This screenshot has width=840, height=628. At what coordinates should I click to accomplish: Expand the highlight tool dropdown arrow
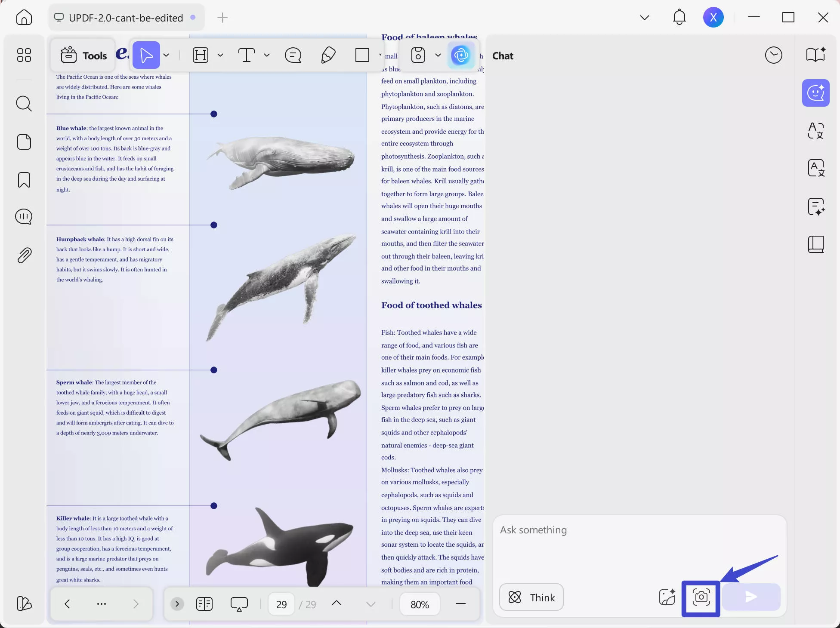tap(220, 55)
